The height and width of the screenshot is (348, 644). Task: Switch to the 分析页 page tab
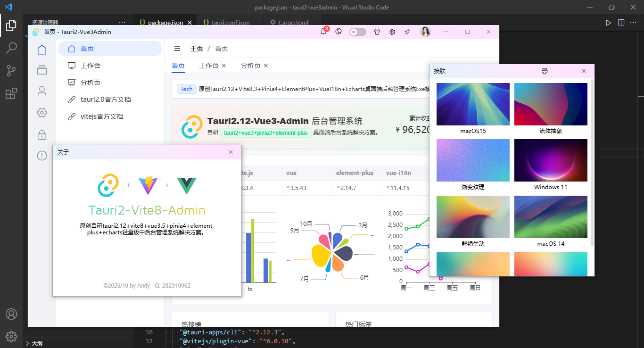coord(250,66)
